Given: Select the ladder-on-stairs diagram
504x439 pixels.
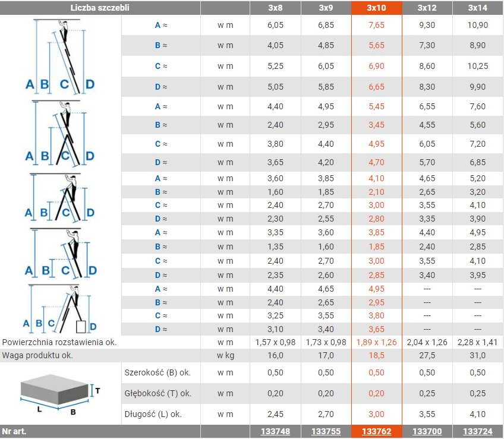Looking at the screenshot, I should 61,309.
